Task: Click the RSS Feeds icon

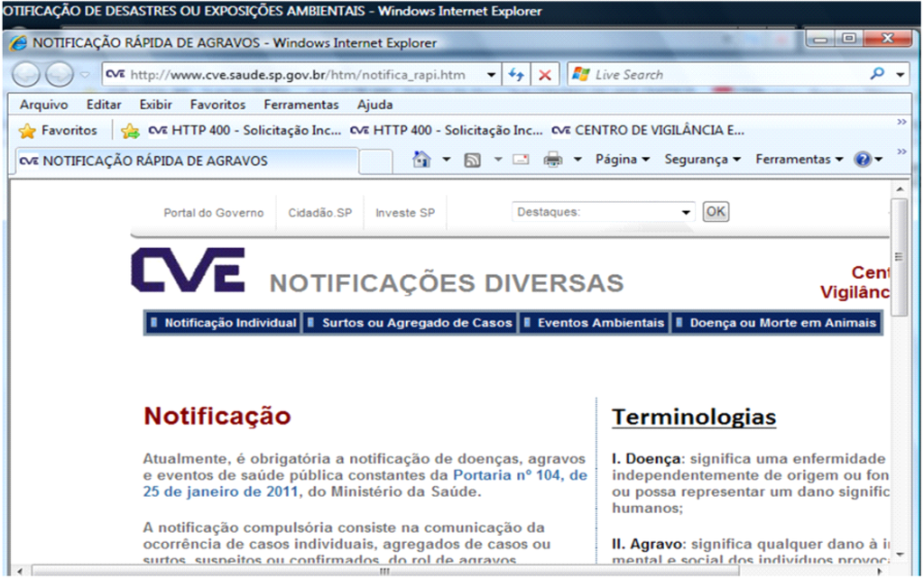Action: point(473,160)
